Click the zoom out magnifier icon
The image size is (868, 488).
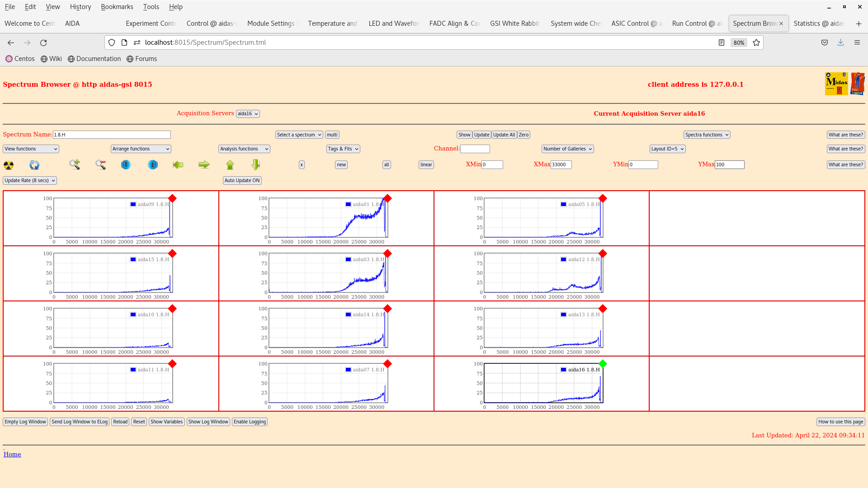tap(100, 164)
